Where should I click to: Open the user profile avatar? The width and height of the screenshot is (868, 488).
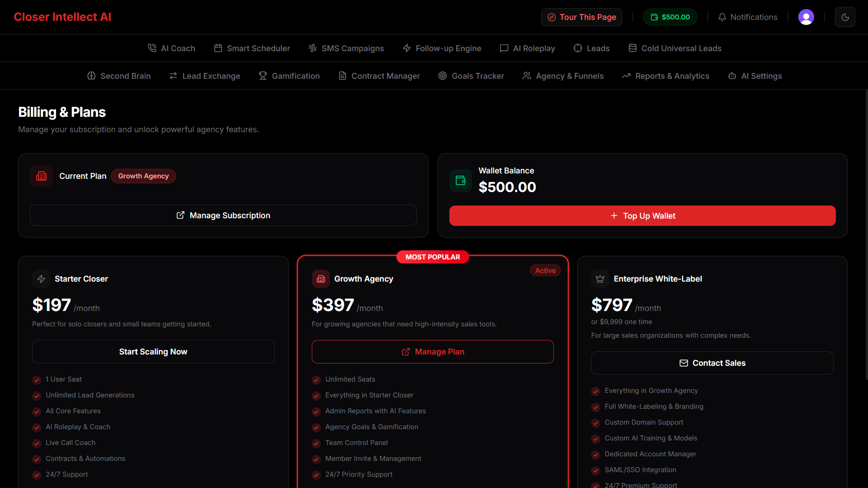[806, 17]
